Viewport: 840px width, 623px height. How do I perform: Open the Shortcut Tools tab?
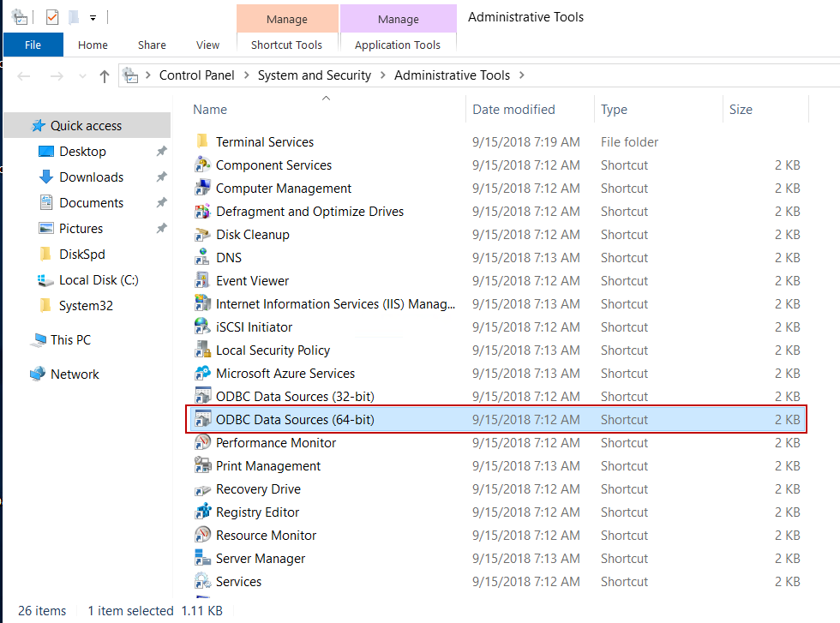coord(286,45)
